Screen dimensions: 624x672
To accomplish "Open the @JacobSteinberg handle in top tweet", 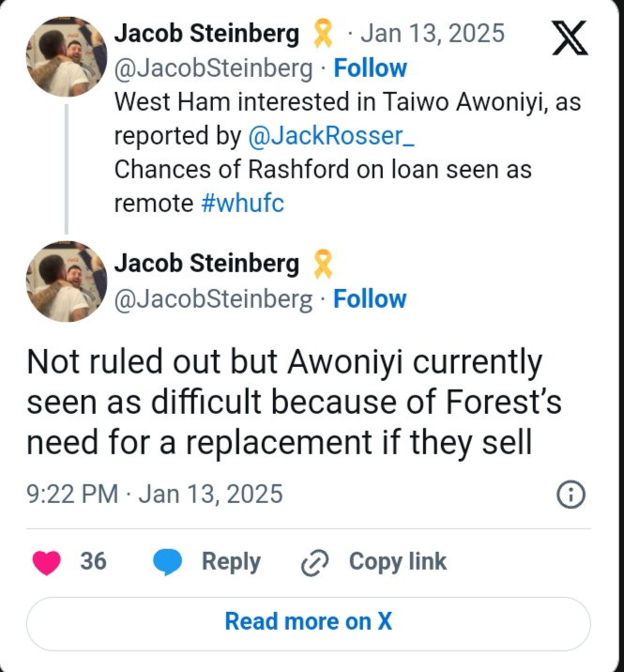I will click(x=213, y=69).
